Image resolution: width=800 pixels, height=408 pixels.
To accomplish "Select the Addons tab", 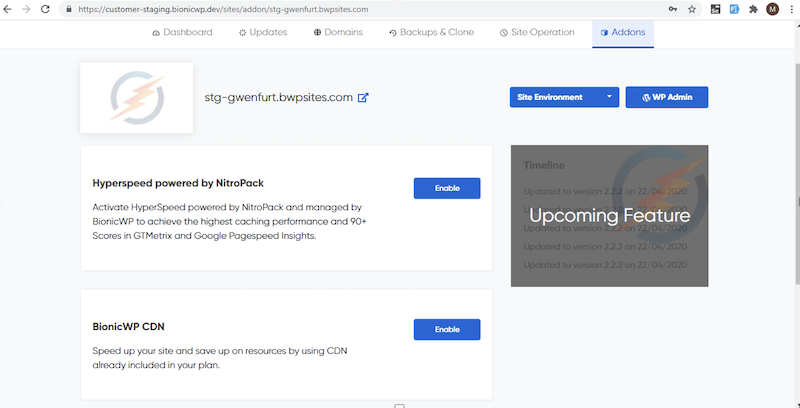I will (x=623, y=32).
